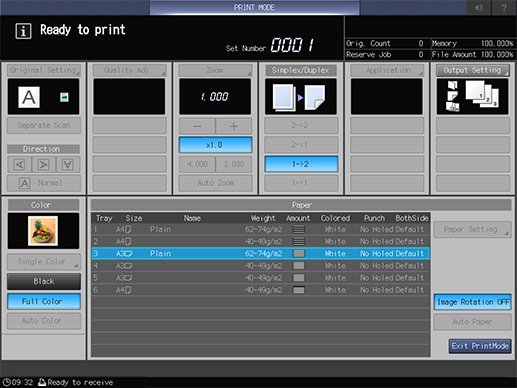Open Zoom settings menu
Screen dimensions: 517x388
[215, 70]
